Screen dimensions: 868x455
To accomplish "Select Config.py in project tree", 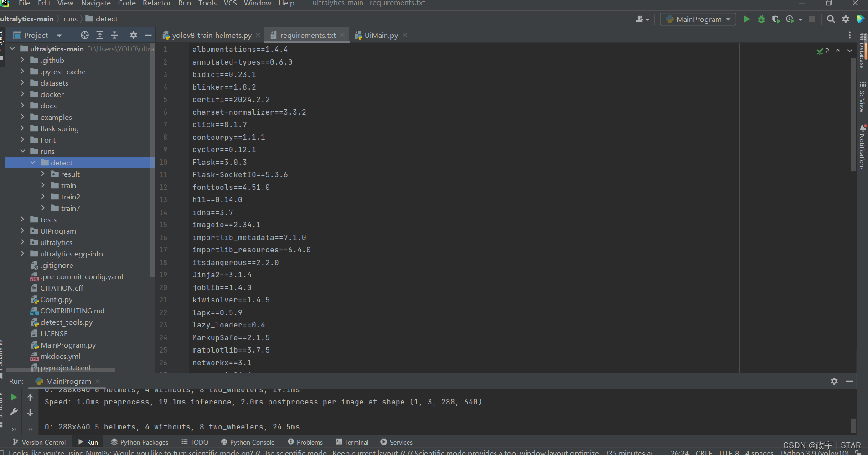I will [57, 300].
